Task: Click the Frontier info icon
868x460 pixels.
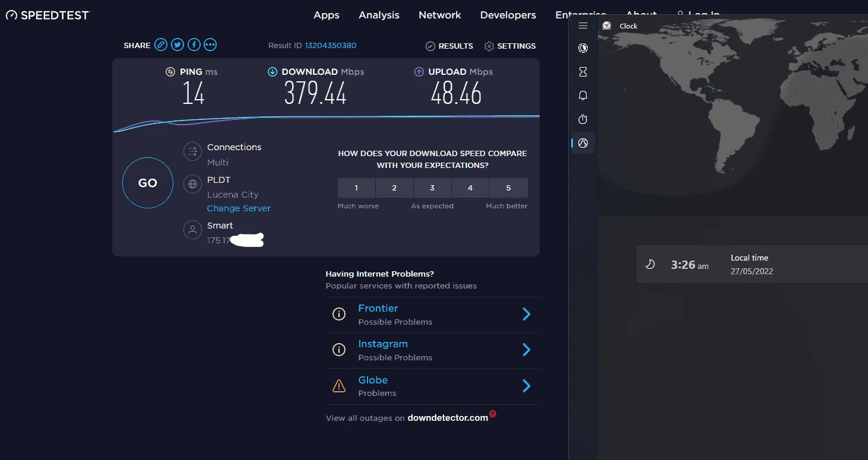Action: point(339,315)
